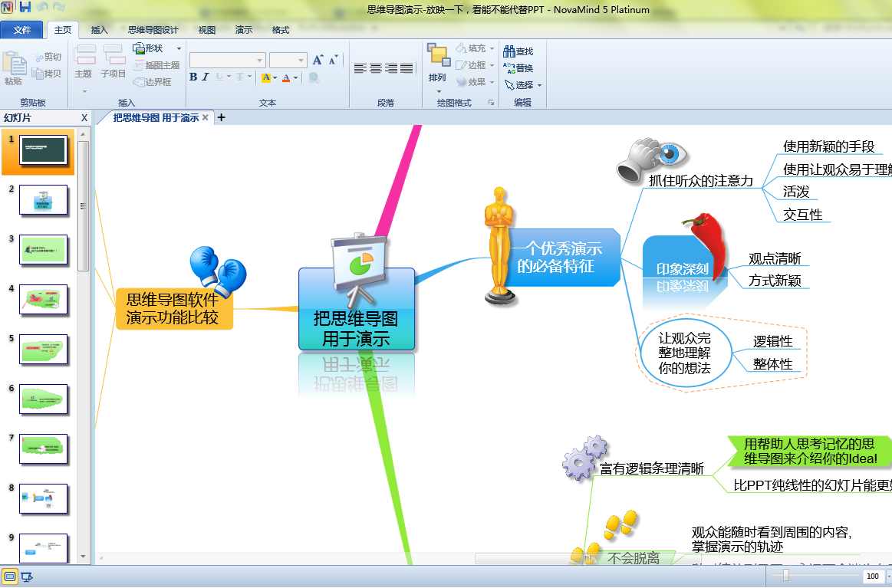Insert a 子项目 subtopic
Image resolution: width=892 pixels, height=588 pixels.
(114, 61)
